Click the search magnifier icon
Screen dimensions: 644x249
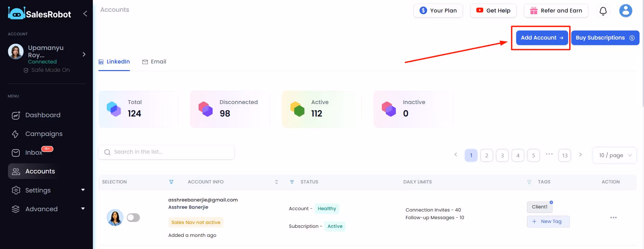point(107,152)
